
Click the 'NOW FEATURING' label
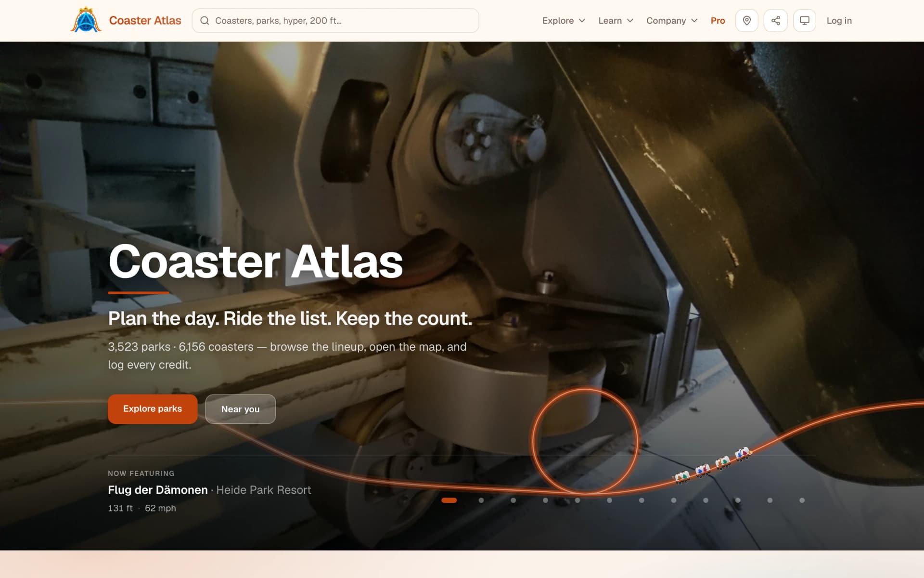141,473
